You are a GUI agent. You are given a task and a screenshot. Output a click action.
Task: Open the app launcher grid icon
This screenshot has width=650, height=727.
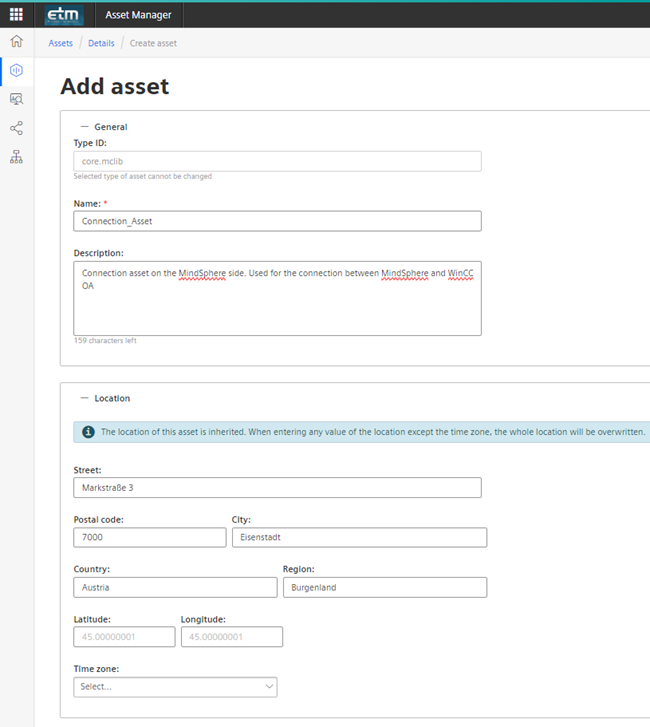pos(16,15)
